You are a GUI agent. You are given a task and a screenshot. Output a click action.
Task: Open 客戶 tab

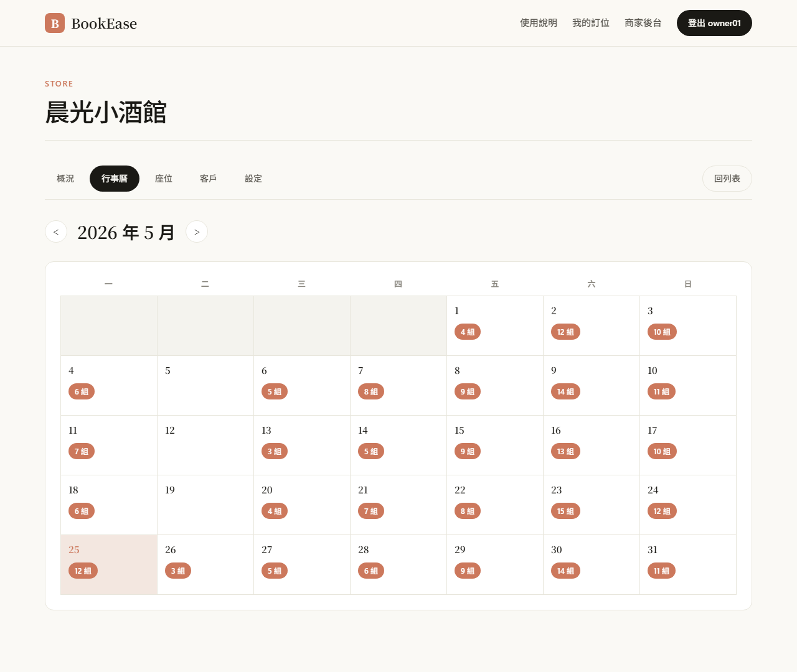pyautogui.click(x=209, y=179)
